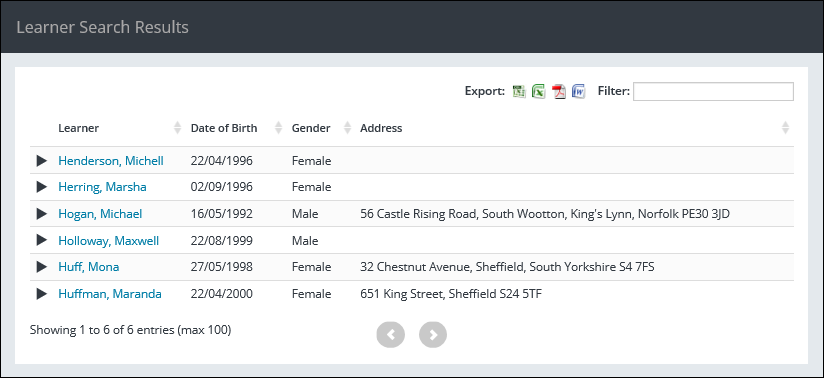Sort table by Learner column arrows
The height and width of the screenshot is (378, 824).
178,128
